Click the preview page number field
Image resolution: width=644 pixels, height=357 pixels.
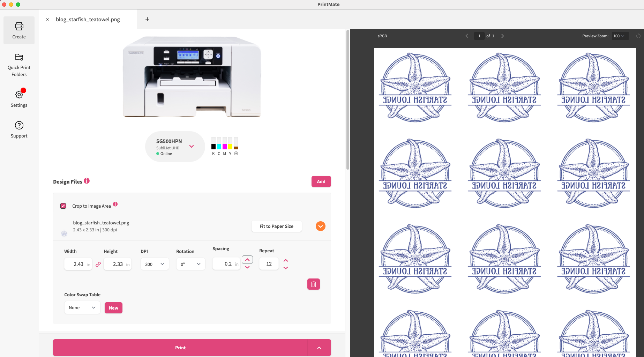click(x=479, y=36)
